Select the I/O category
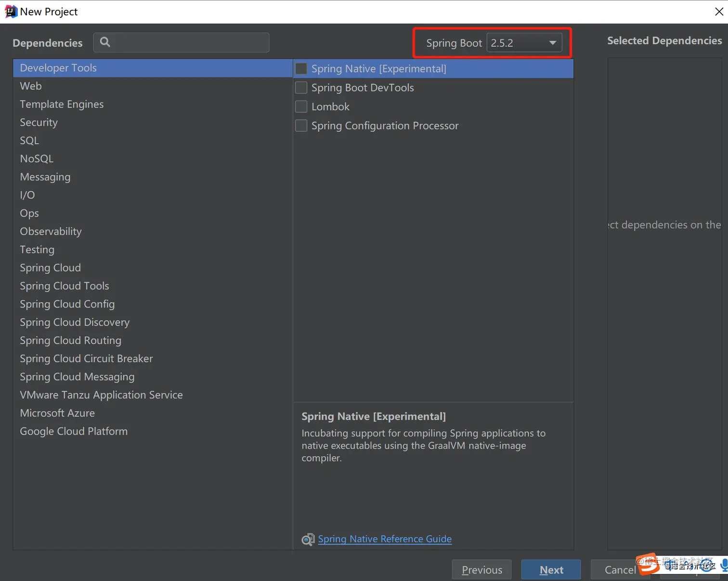 tap(153, 195)
